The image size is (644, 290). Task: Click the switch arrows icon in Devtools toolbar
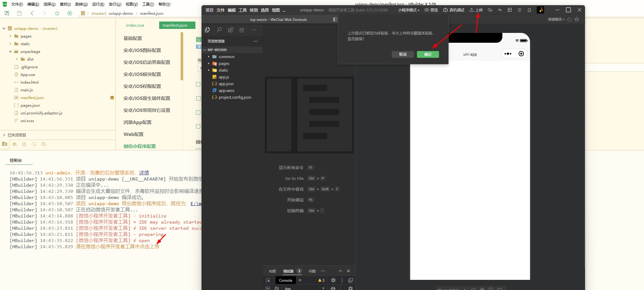click(x=500, y=10)
